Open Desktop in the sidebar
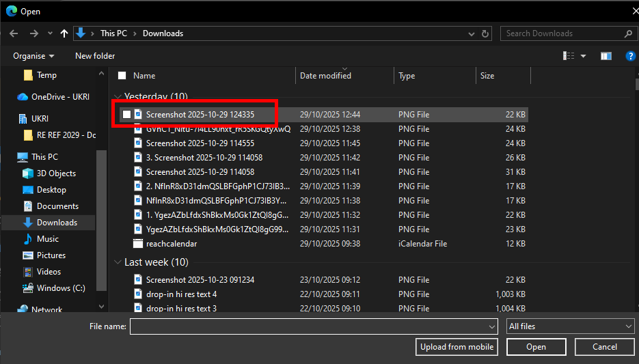Screen dimensions: 639x364 click(x=51, y=190)
